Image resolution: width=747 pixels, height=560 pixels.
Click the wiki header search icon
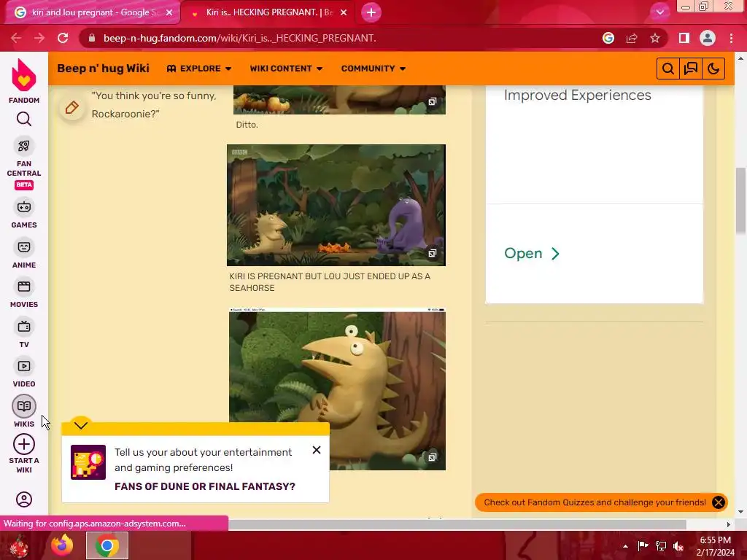(668, 69)
